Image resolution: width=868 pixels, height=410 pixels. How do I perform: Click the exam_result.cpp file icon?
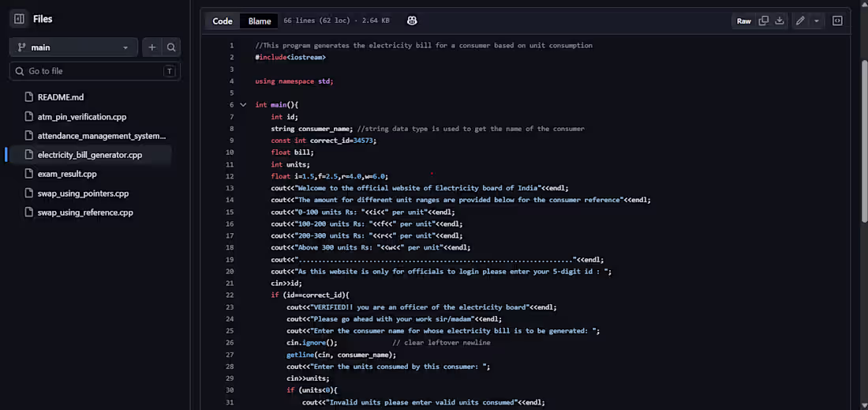pyautogui.click(x=28, y=174)
